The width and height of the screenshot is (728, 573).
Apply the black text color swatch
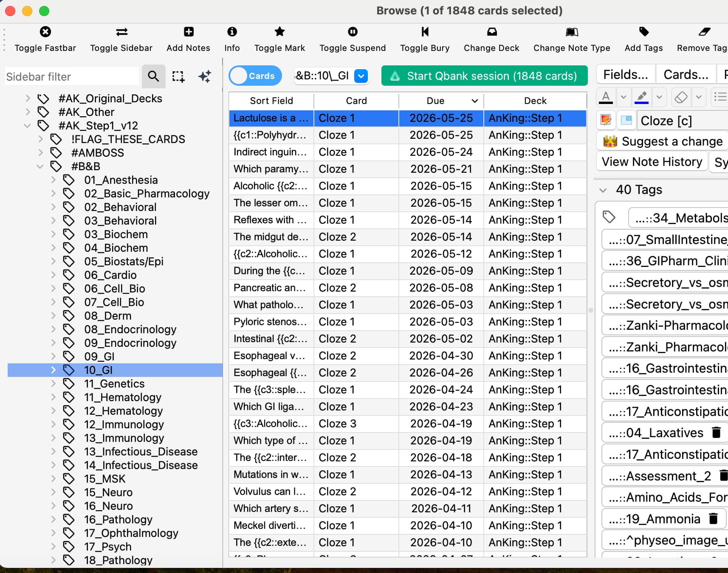coord(606,97)
